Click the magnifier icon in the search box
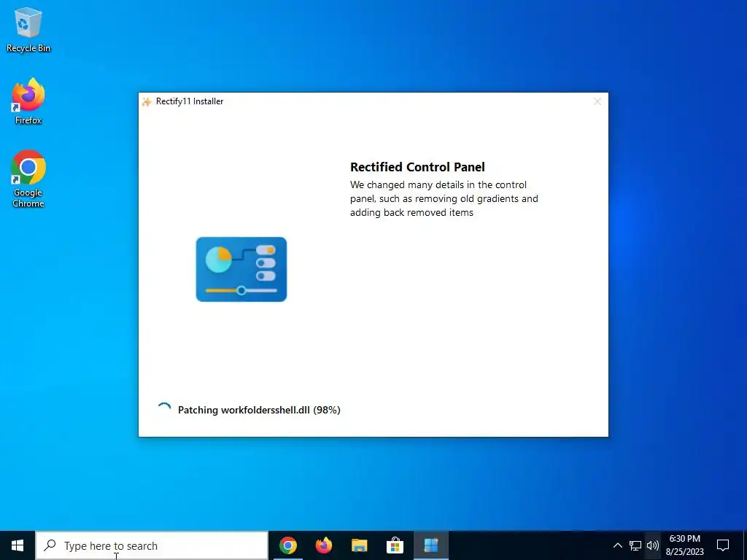 50,545
